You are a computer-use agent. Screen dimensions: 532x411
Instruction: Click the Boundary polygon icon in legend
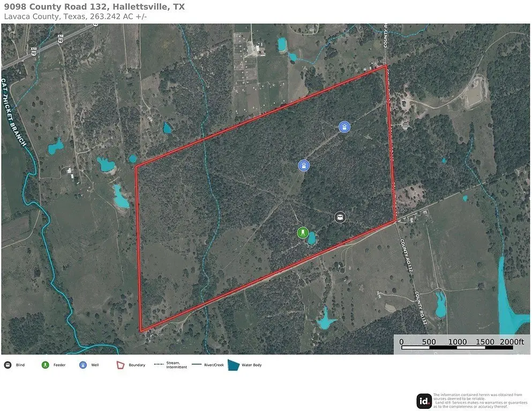pyautogui.click(x=121, y=365)
